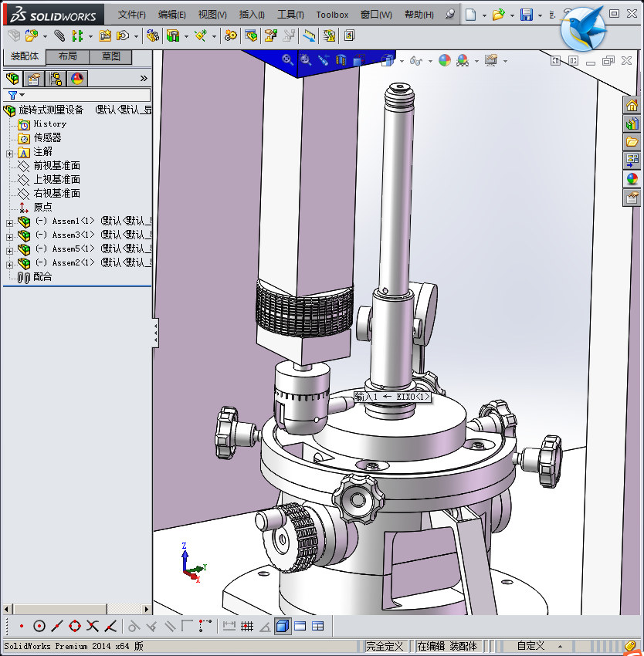Select the Move Component icon
Image resolution: width=644 pixels, height=656 pixels.
point(123,36)
